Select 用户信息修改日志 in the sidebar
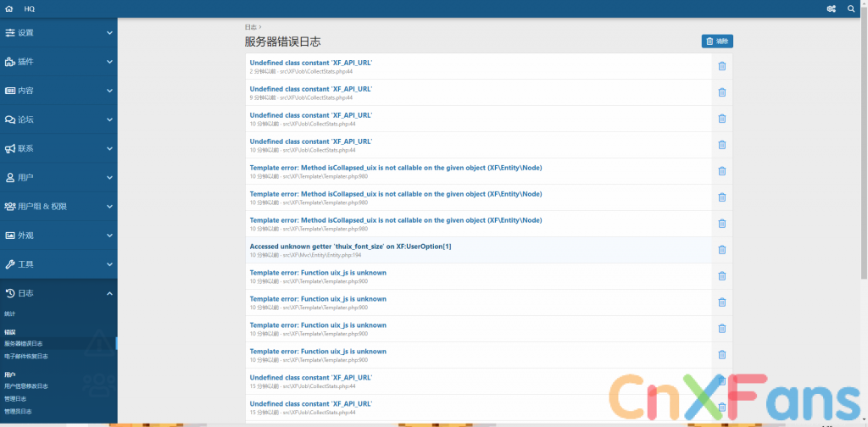The height and width of the screenshot is (427, 868). pyautogui.click(x=26, y=386)
